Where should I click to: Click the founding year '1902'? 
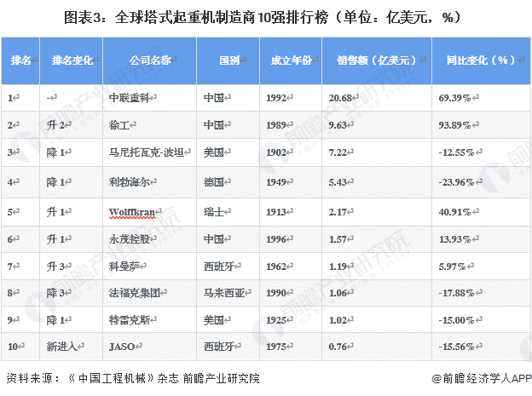click(x=276, y=152)
